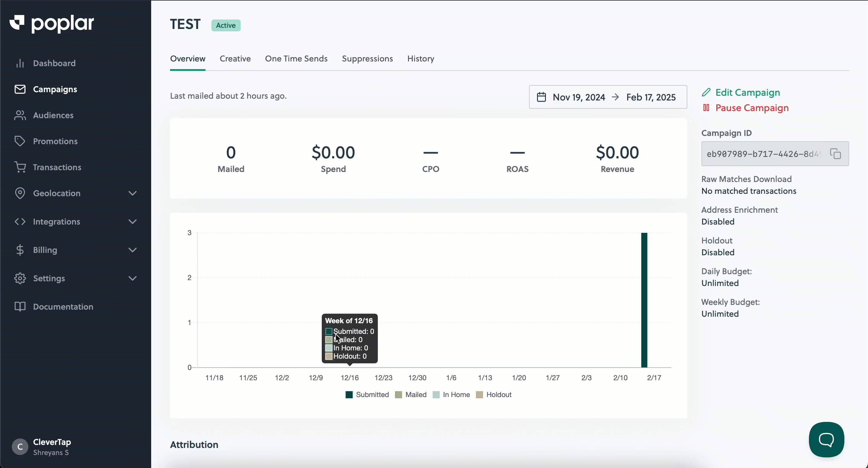The image size is (868, 468).
Task: Click the pencil icon beside Edit Campaign
Action: (706, 92)
